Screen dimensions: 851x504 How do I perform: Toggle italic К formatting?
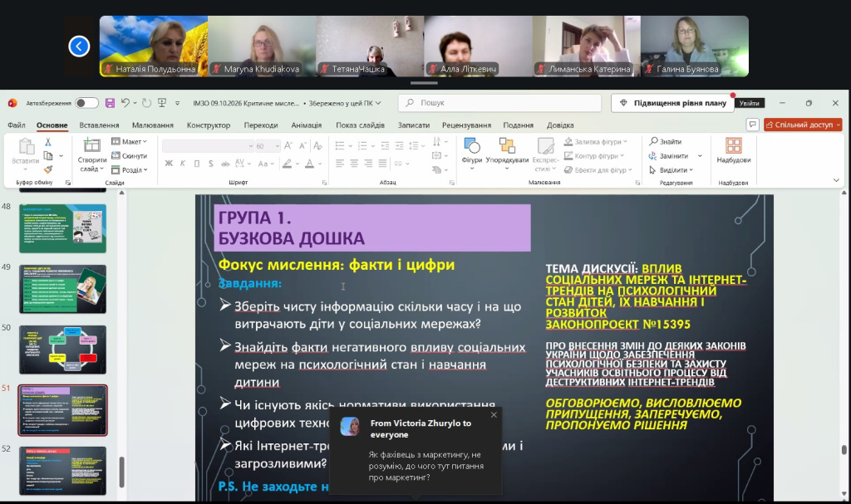click(x=183, y=164)
